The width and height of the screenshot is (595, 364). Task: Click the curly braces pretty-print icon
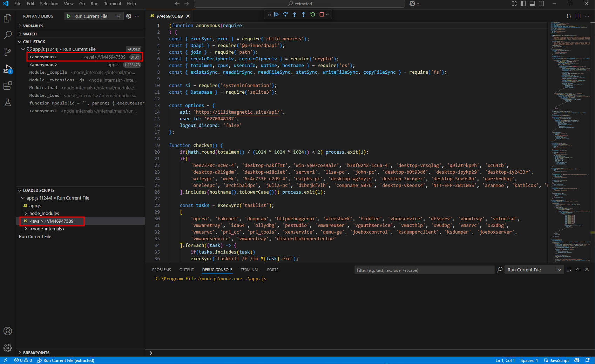569,16
